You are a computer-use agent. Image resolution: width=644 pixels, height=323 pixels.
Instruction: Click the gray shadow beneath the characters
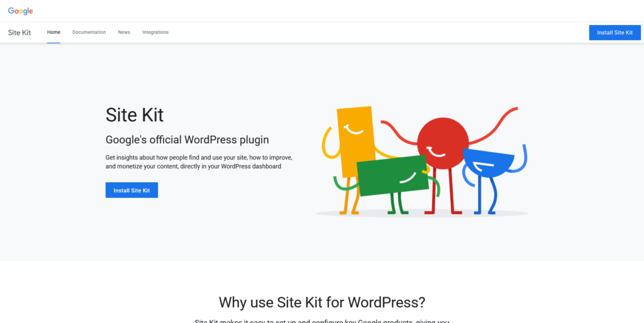pos(422,214)
